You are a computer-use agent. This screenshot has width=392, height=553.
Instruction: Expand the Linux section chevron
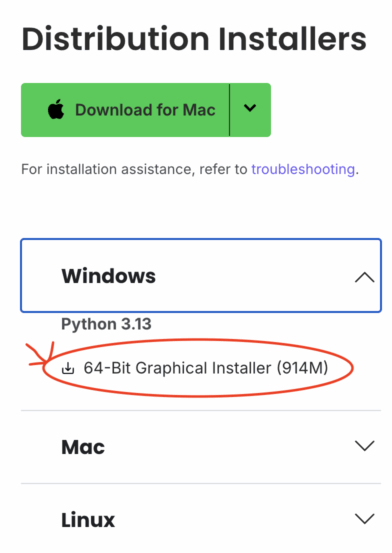click(364, 519)
